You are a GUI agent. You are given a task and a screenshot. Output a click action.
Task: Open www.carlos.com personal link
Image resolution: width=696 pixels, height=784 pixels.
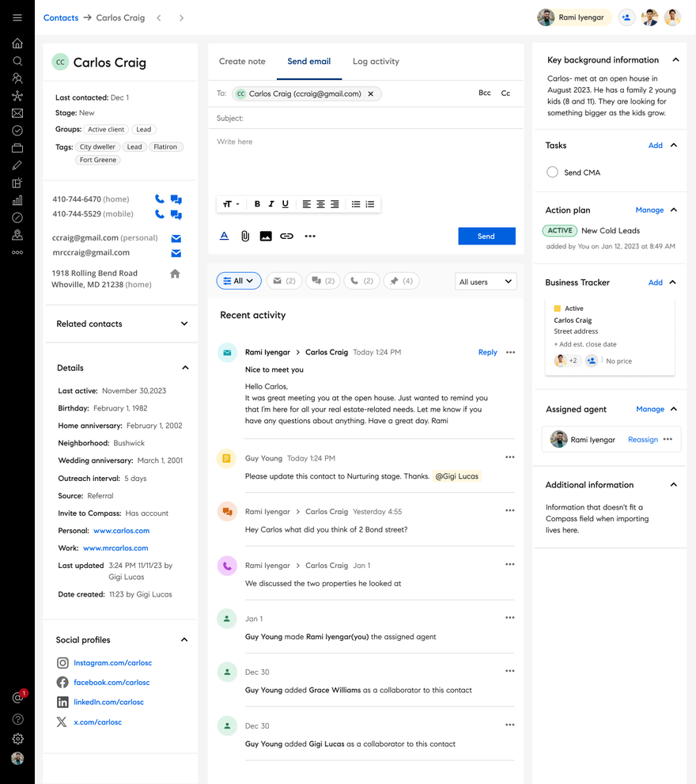coord(122,531)
